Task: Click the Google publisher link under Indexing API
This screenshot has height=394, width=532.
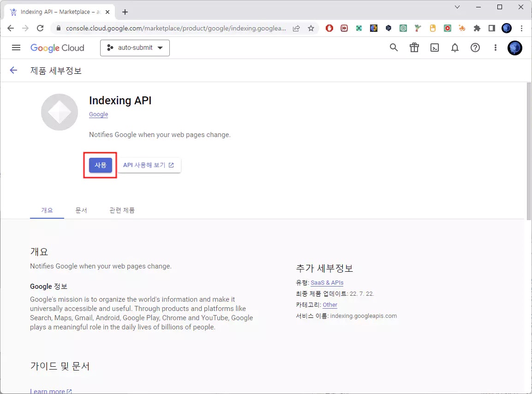Action: point(98,114)
